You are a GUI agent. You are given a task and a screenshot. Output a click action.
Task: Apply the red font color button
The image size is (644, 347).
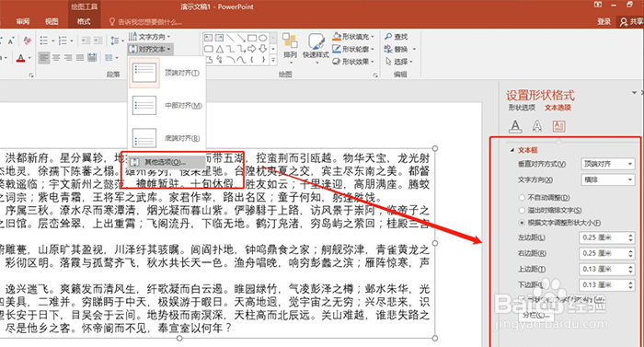pos(20,58)
